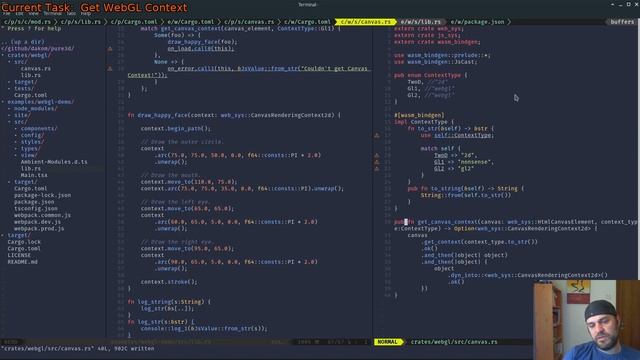Image resolution: width=640 pixels, height=360 pixels.
Task: Click 'fn draw_happy_face' in the left code pane
Action: coord(158,115)
